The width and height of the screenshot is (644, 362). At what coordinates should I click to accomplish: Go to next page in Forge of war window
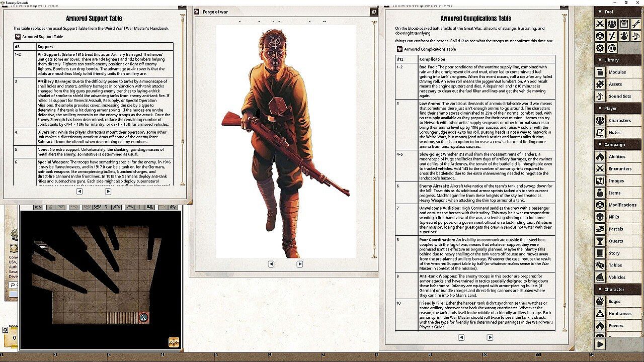(300, 264)
